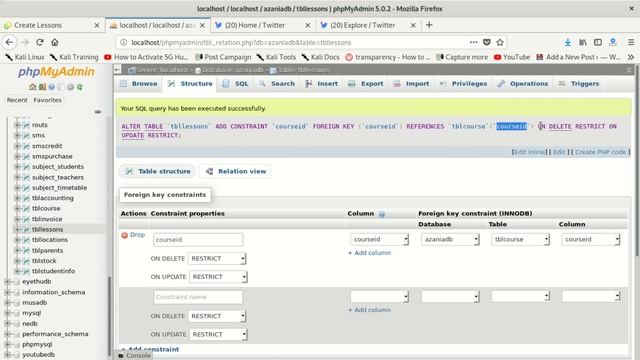Bookmark this page with star icon
This screenshot has height=360, width=640.
(x=500, y=42)
